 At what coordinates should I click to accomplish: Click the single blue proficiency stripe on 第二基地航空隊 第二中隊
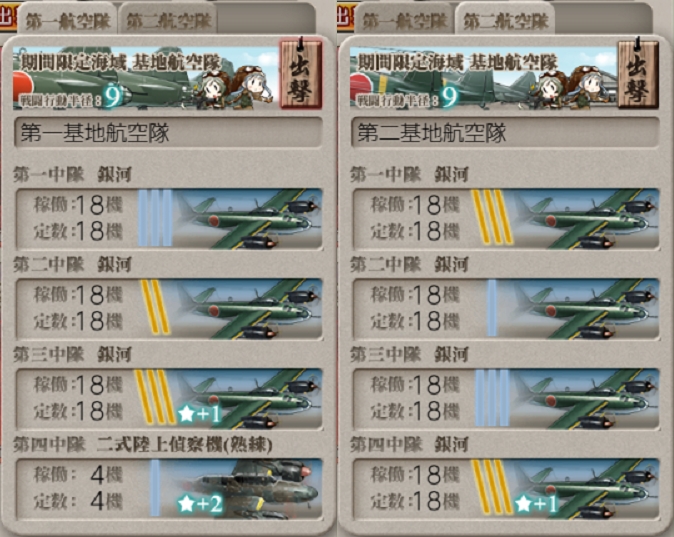click(492, 307)
